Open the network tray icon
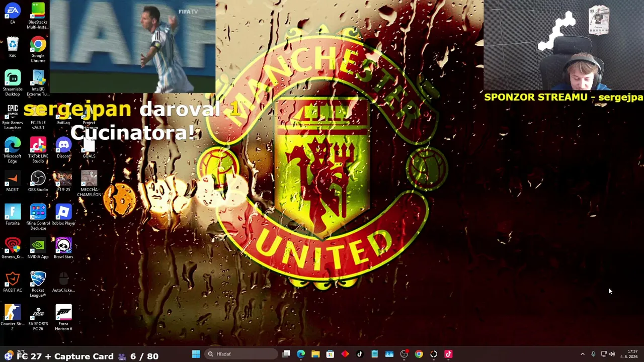644x362 pixels. pyautogui.click(x=604, y=354)
